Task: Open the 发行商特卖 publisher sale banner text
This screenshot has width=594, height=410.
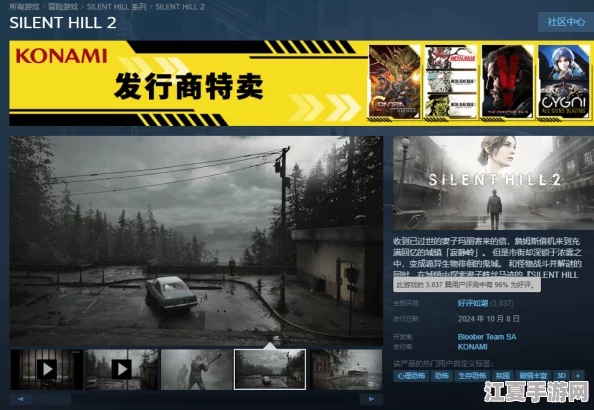Action: pos(188,86)
